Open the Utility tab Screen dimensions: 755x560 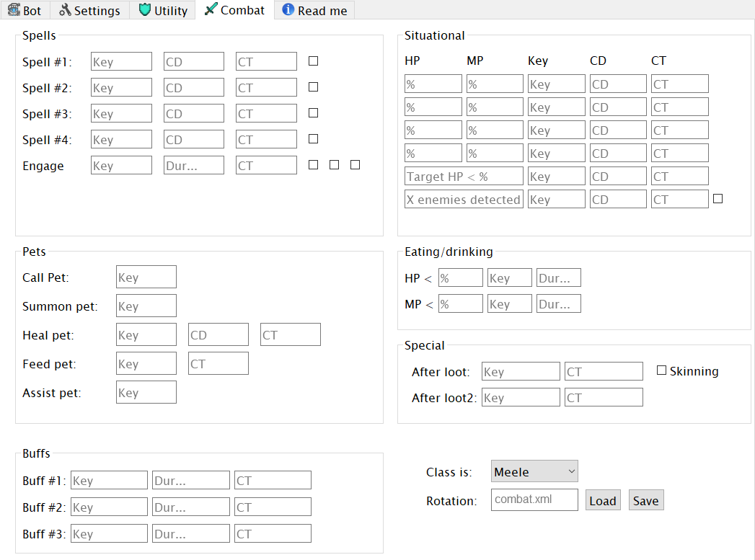[x=163, y=10]
